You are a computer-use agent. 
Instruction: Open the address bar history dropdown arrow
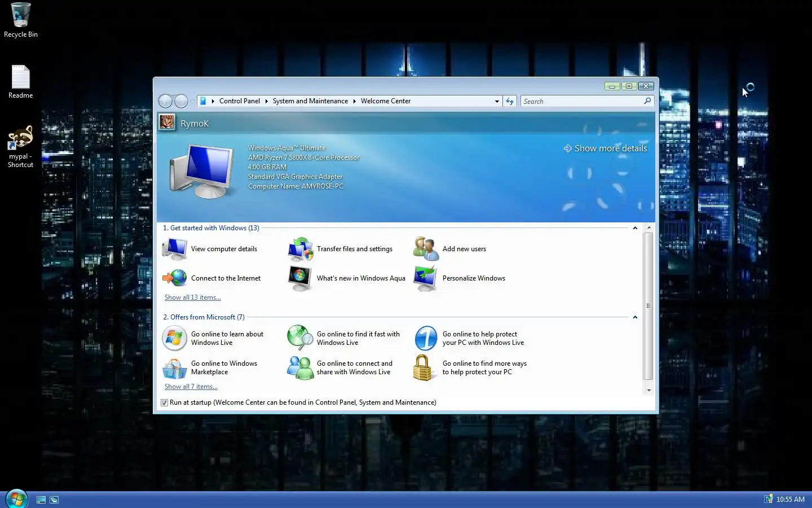tap(497, 101)
